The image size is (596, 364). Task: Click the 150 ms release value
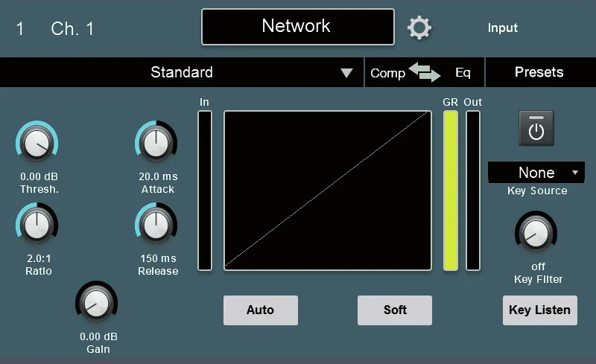coord(158,258)
